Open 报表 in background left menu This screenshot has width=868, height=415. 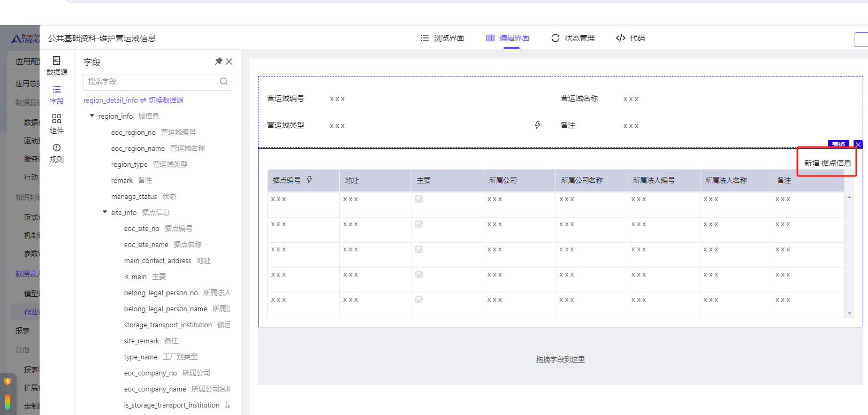click(22, 331)
